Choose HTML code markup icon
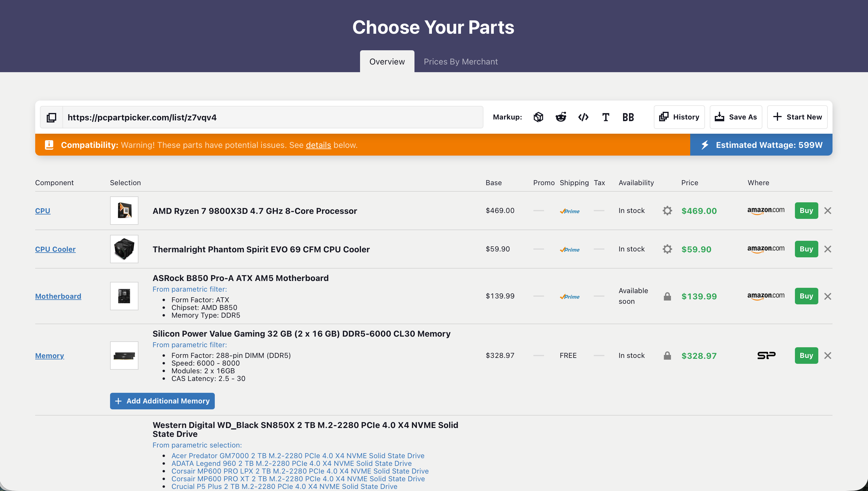868x491 pixels. coord(583,117)
